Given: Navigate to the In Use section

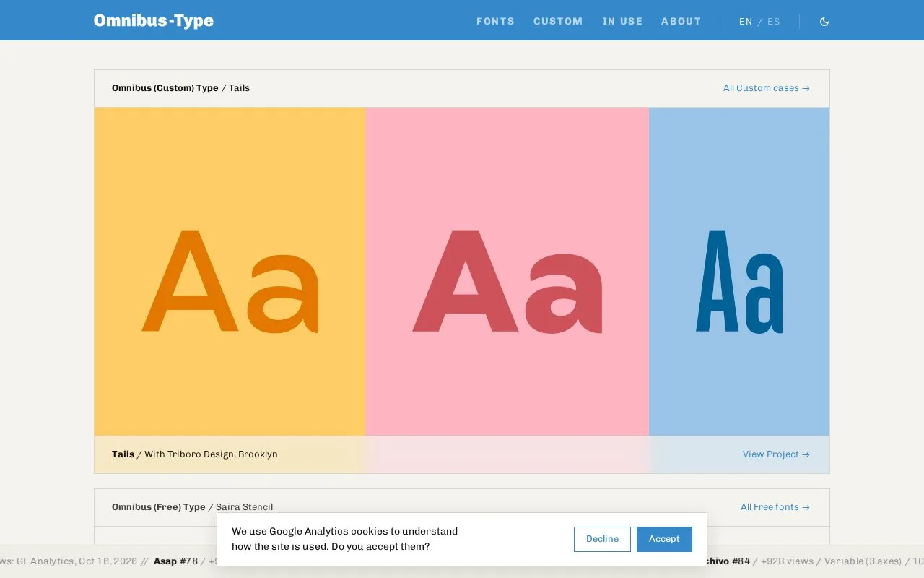Looking at the screenshot, I should [622, 22].
